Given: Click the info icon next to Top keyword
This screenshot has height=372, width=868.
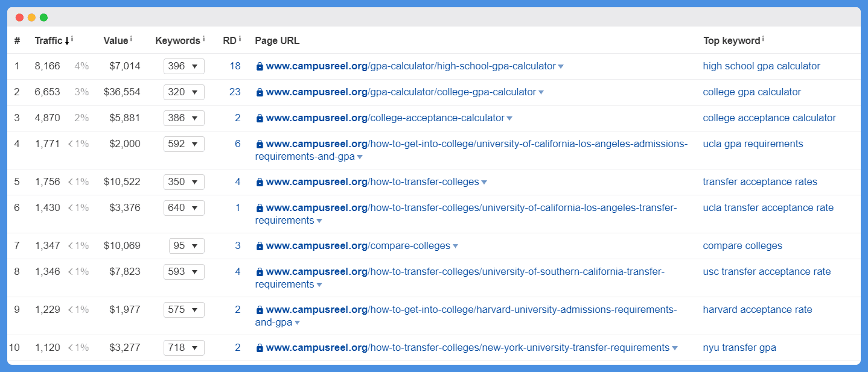Looking at the screenshot, I should pos(763,39).
